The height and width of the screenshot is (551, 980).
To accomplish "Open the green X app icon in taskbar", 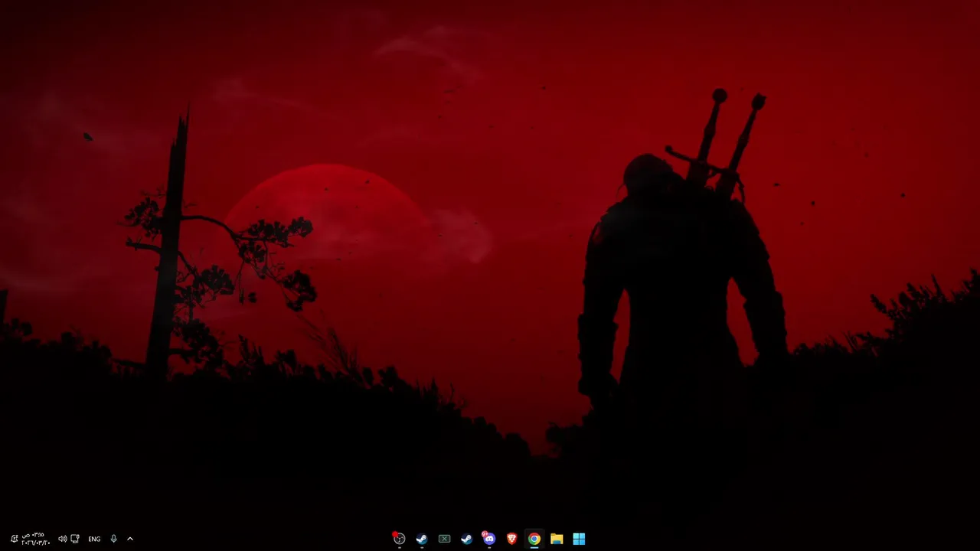I will click(x=444, y=539).
